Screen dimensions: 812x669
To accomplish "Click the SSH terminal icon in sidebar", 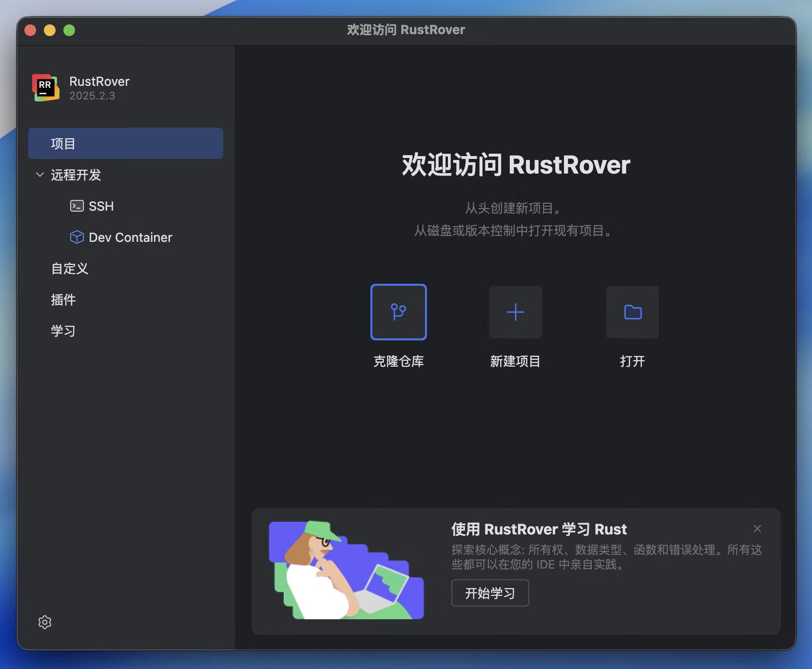I will tap(77, 206).
